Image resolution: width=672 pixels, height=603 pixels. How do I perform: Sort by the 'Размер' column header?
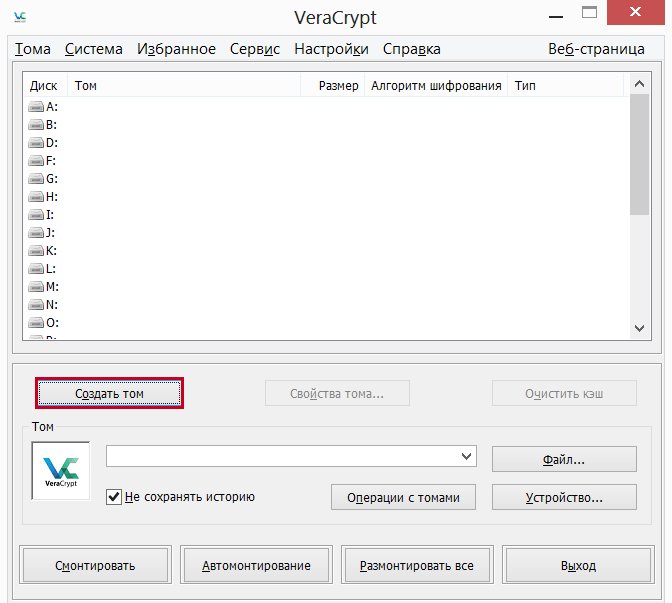[333, 86]
